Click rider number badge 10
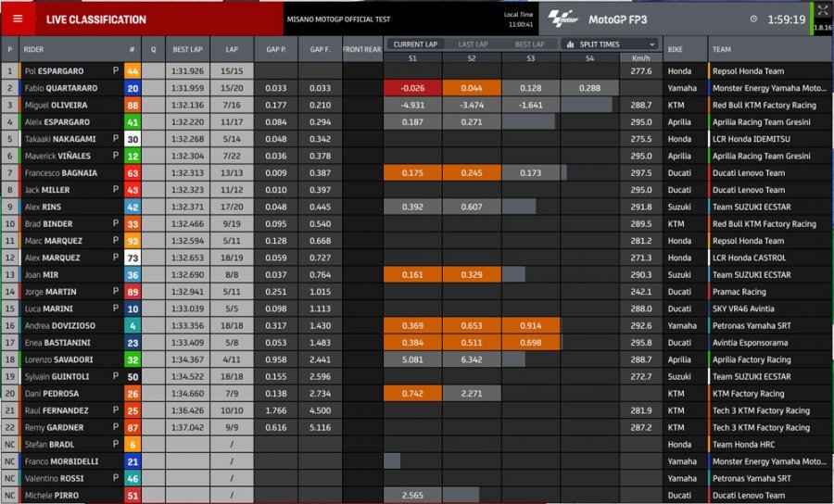Image resolution: width=834 pixels, height=504 pixels. [x=133, y=309]
